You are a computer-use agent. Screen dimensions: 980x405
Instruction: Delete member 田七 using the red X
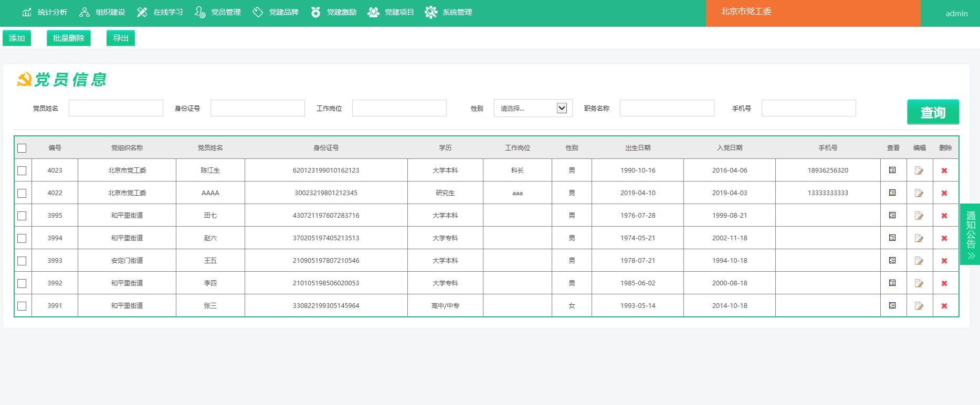944,216
